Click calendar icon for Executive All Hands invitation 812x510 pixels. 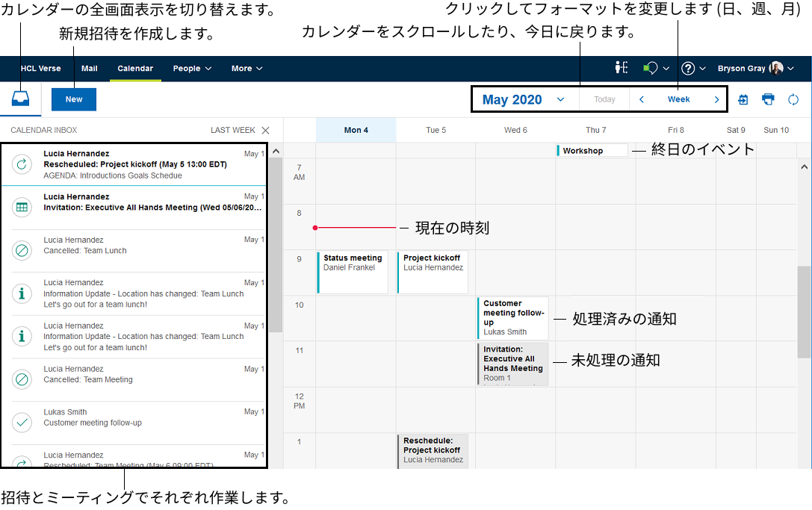(22, 207)
